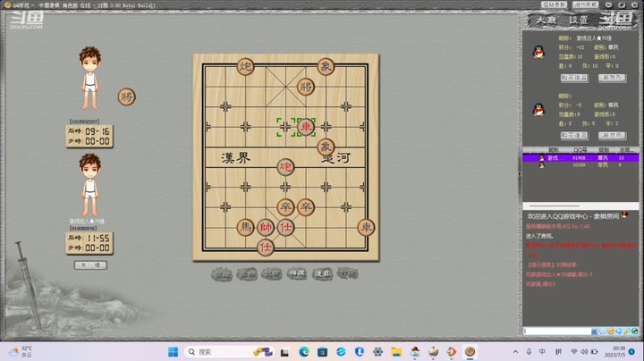
Task: Select the black 象 on the top edge row
Action: click(326, 66)
